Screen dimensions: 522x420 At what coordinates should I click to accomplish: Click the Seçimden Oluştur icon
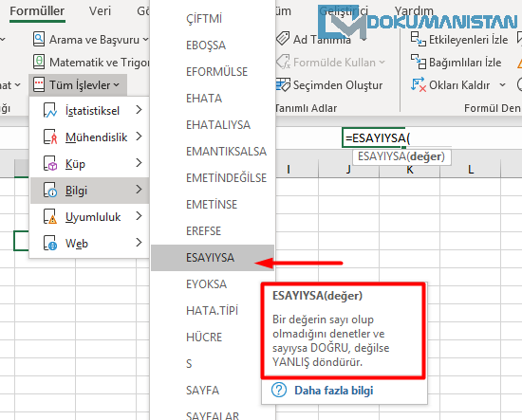click(x=283, y=84)
